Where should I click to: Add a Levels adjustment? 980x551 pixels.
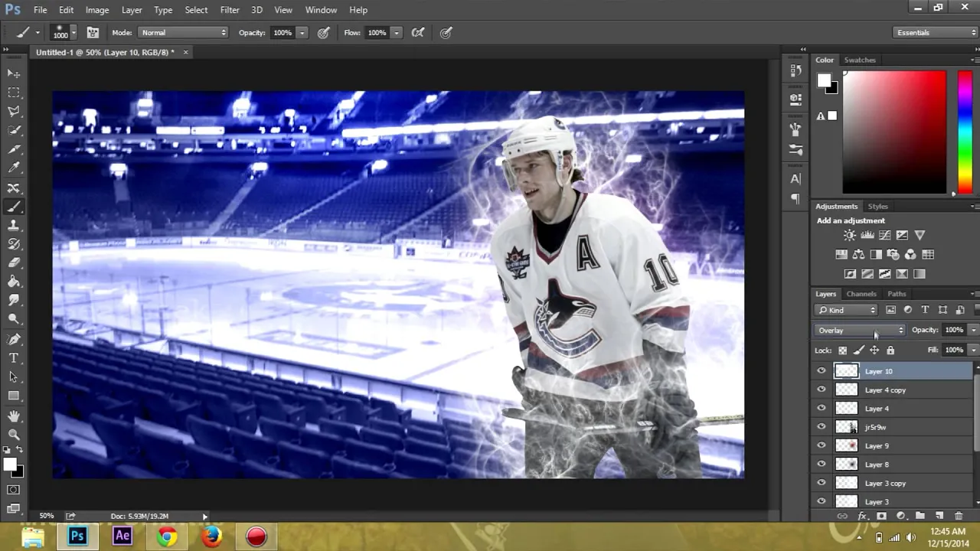click(867, 236)
